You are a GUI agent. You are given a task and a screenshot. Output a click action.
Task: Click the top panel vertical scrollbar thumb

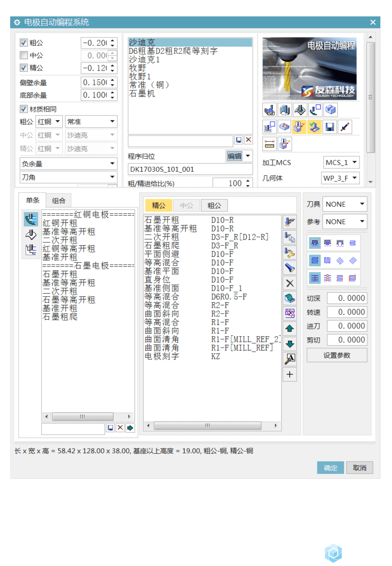(370, 97)
